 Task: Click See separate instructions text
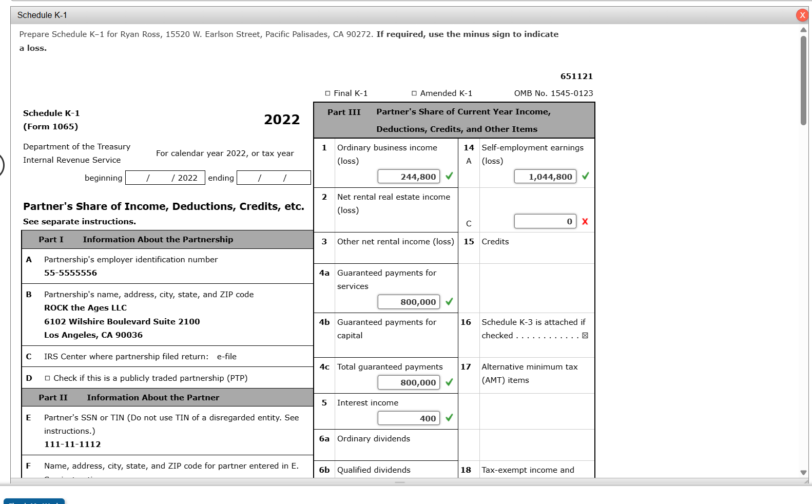pyautogui.click(x=80, y=222)
